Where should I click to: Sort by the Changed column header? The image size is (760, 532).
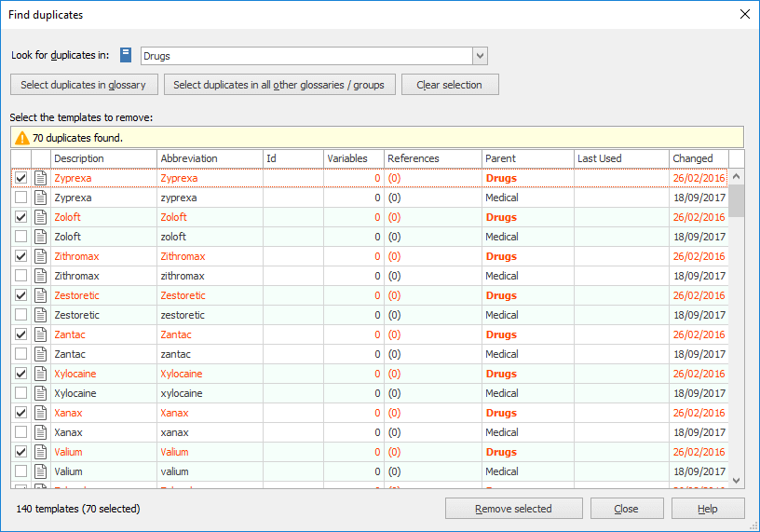click(699, 158)
